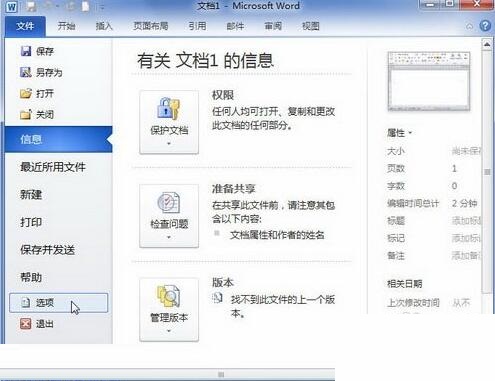Switch to the 插入 ribbon tab
Viewport: 495px width, 381px height.
pyautogui.click(x=104, y=26)
